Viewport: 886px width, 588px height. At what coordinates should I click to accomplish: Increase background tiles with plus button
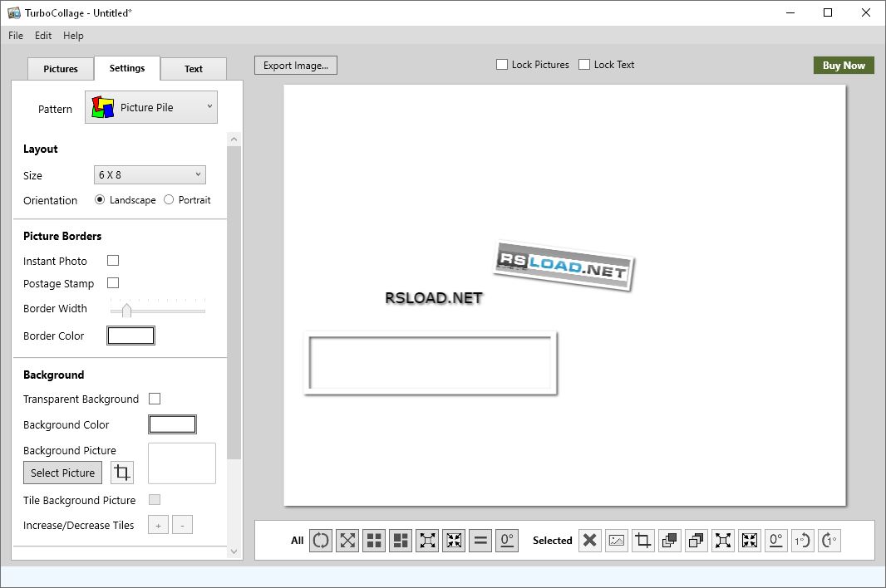click(158, 525)
